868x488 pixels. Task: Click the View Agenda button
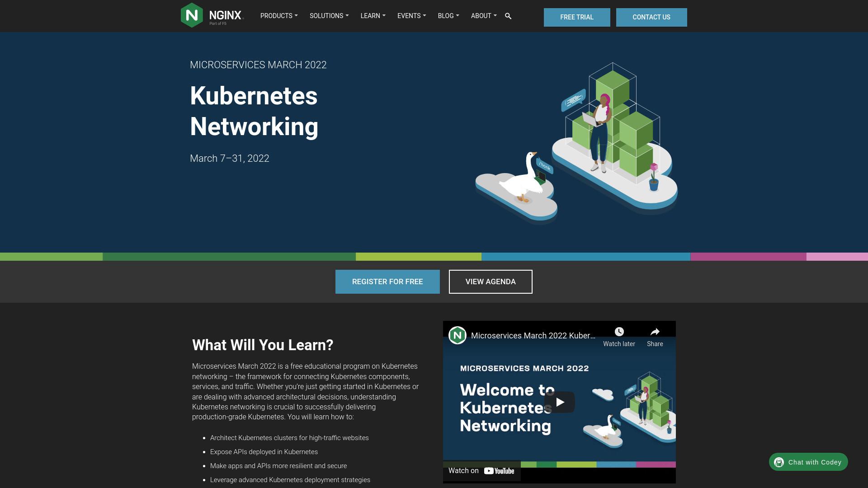click(491, 282)
